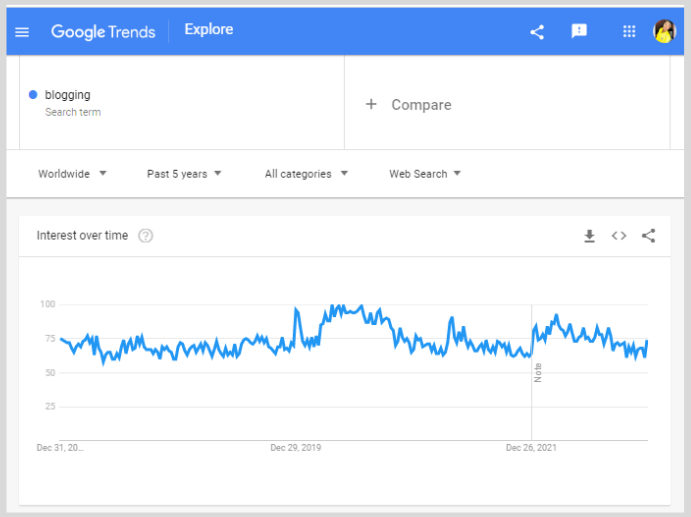Open the Google apps grid

tap(629, 31)
